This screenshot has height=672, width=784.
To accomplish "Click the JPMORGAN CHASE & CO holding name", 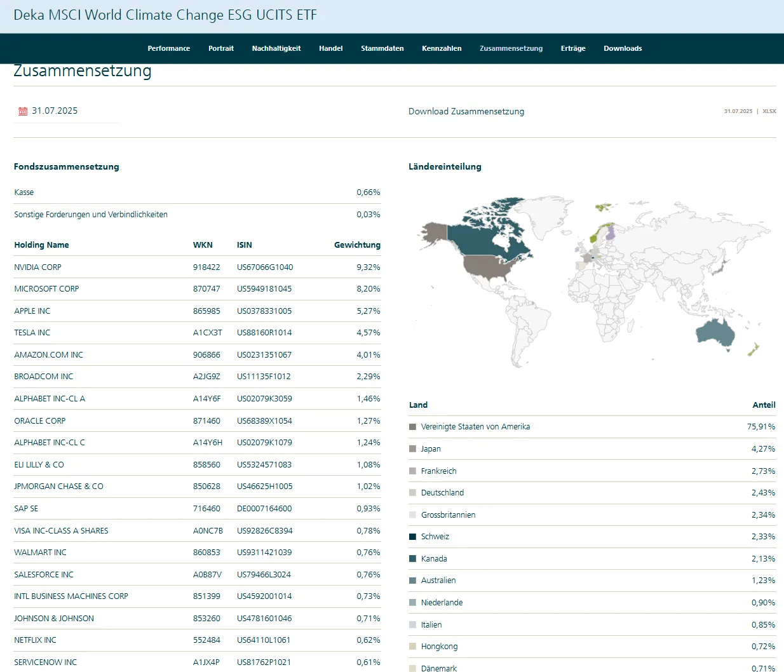I will click(58, 487).
